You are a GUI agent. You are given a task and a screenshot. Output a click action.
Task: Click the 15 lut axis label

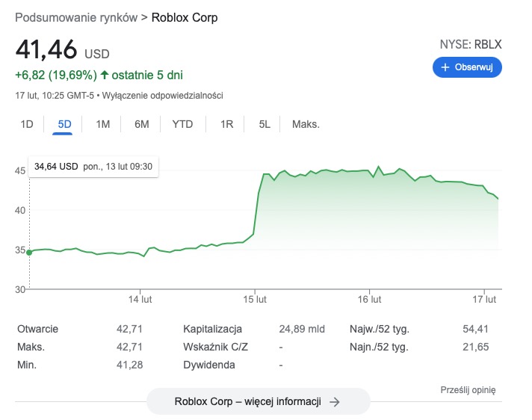[x=255, y=300]
